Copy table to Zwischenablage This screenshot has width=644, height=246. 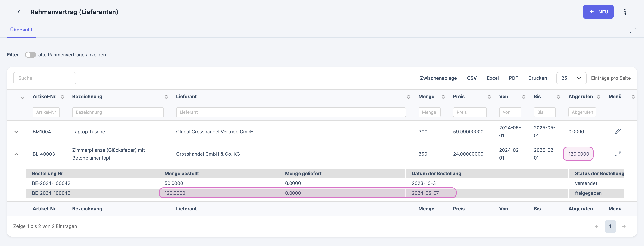(x=438, y=78)
